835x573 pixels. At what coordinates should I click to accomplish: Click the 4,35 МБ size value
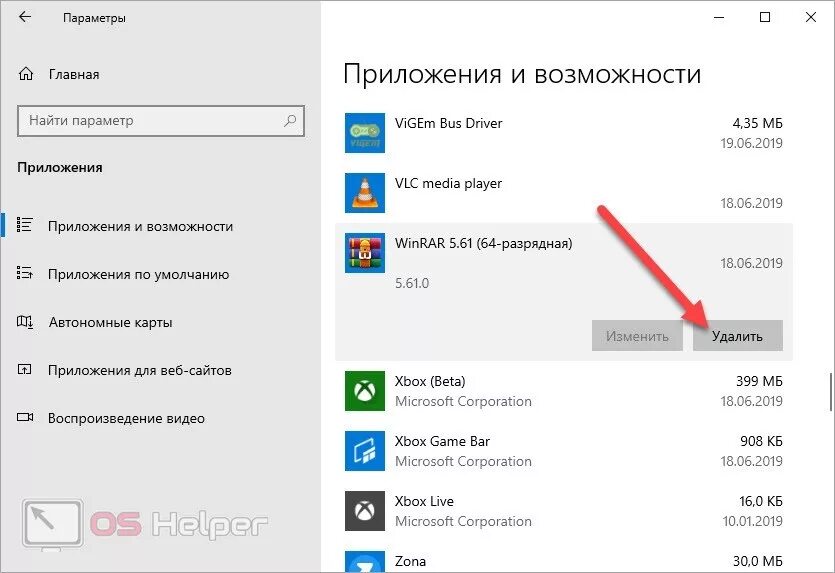(757, 123)
